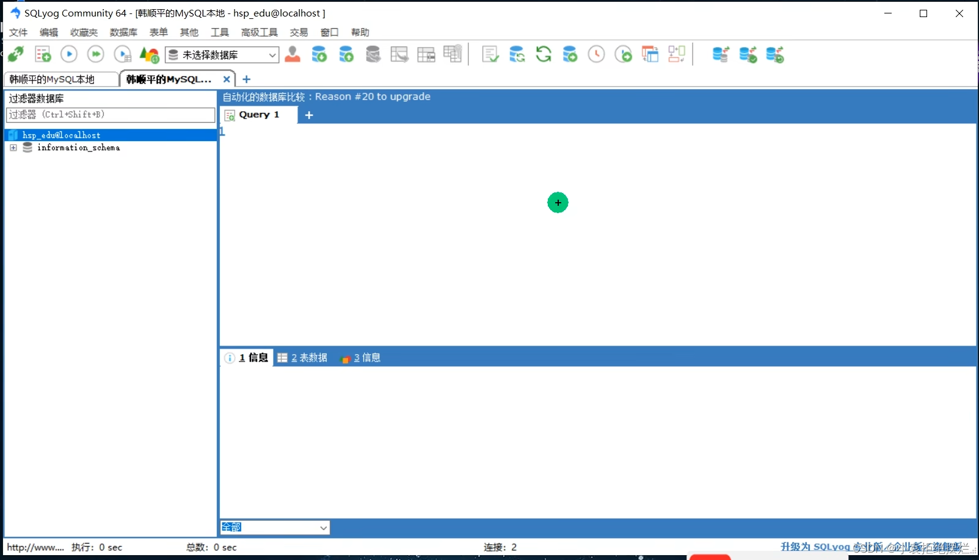Open the User Manager person icon

point(293,54)
